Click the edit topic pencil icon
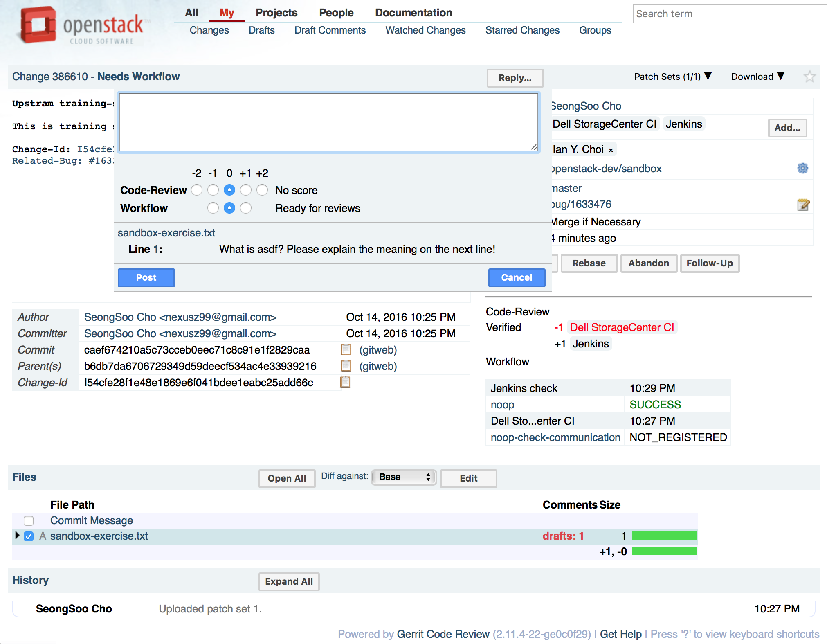Screen dimensions: 827x644 tap(803, 205)
